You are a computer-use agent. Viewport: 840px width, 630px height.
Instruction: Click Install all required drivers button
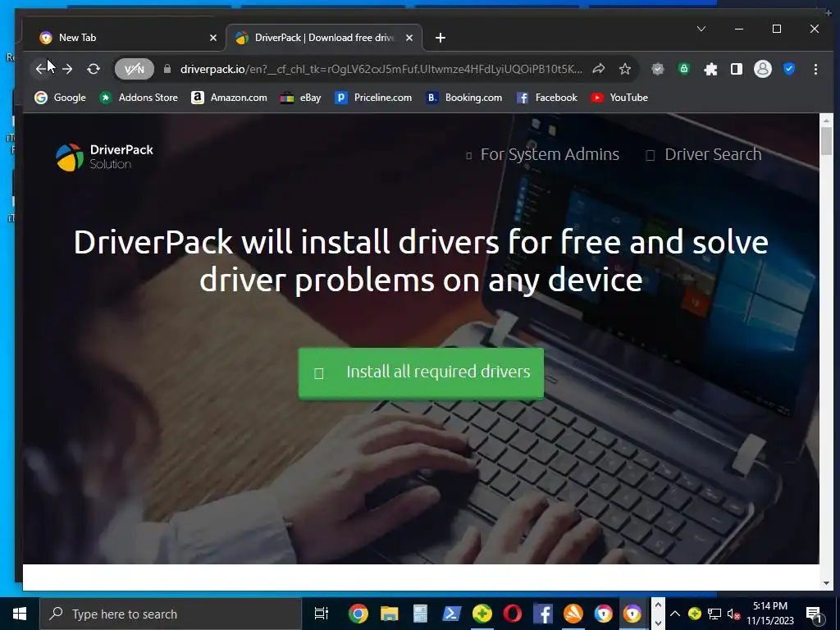click(421, 373)
